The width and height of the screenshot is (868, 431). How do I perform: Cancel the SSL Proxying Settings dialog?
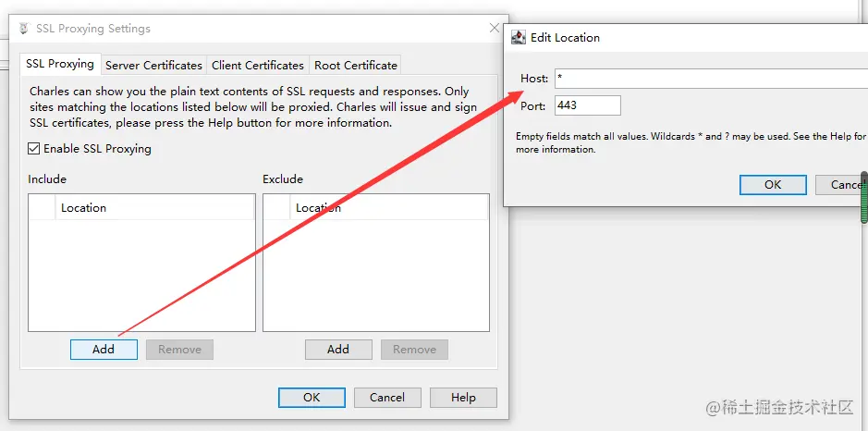387,397
